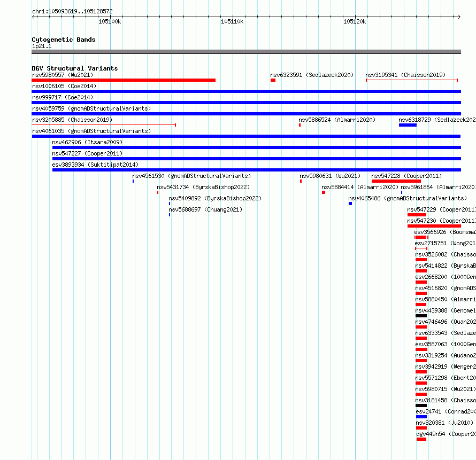Click nsv547228 (Cooper2011) label
476x460 pixels.
click(406, 176)
